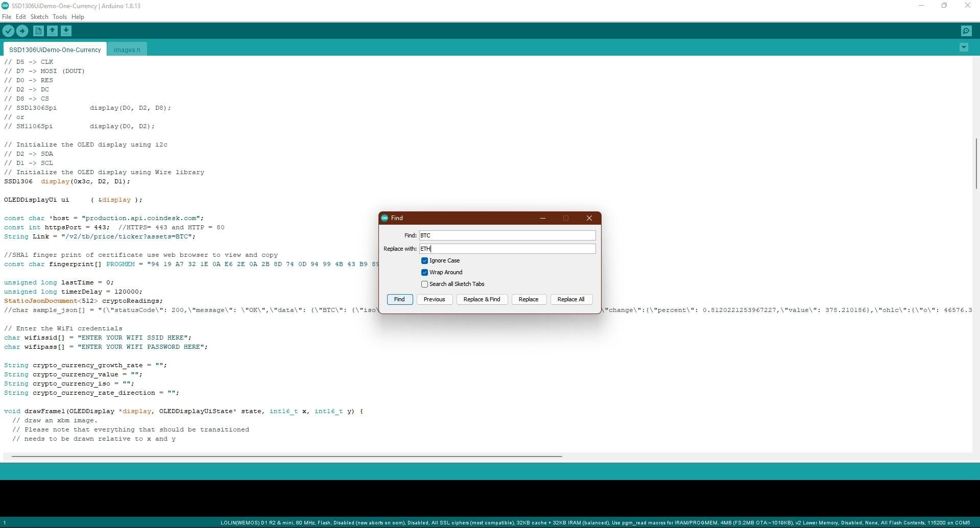Open the tab list dropdown arrow

963,47
